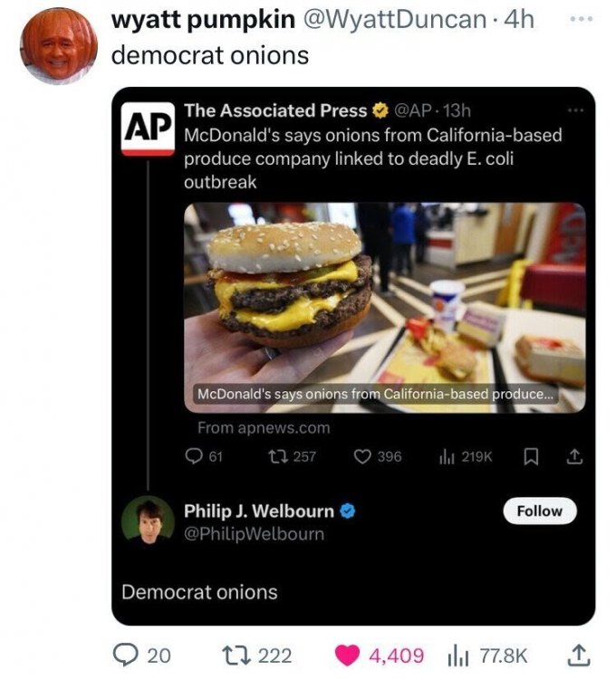Open more options on the AP tweet
Image resolution: width=616 pixels, height=679 pixels.
pos(571,110)
